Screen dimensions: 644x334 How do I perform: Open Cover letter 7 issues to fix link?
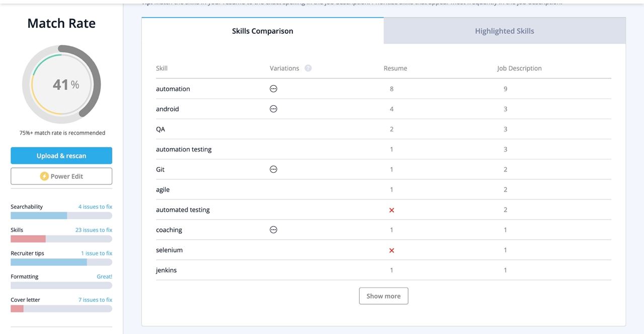pyautogui.click(x=95, y=300)
